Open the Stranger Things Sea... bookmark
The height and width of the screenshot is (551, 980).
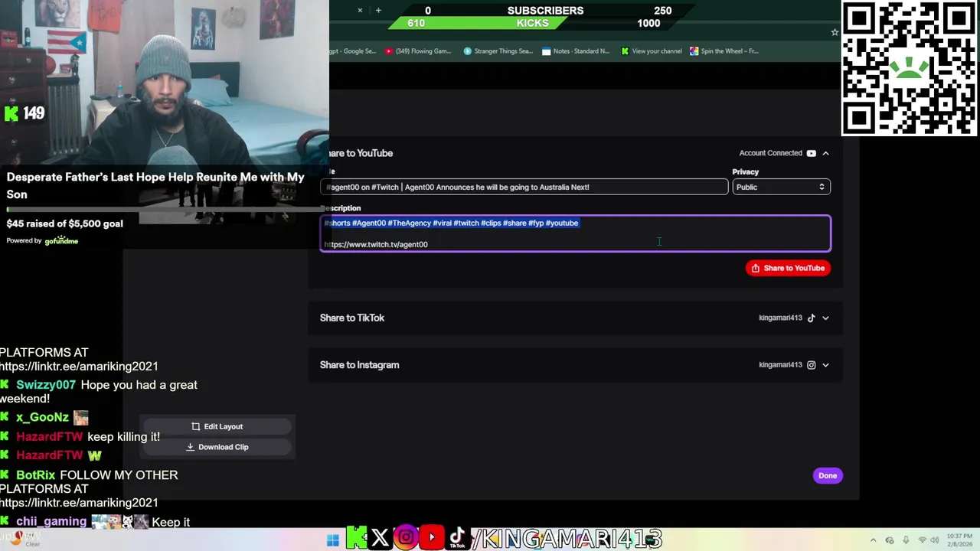coord(498,51)
